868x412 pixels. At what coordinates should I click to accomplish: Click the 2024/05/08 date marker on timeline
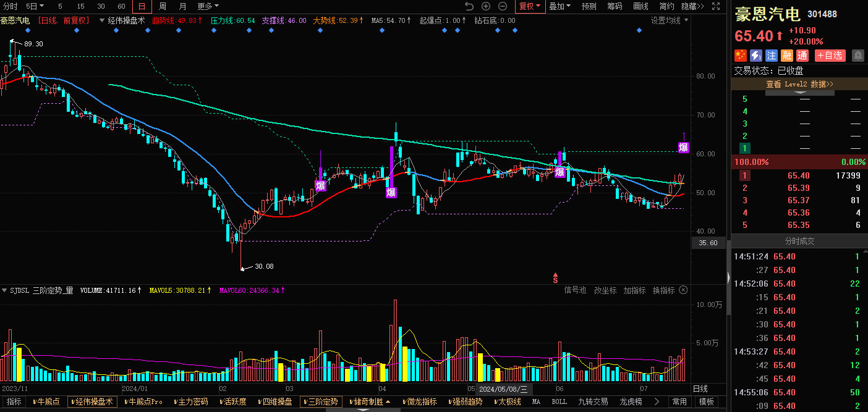point(503,389)
